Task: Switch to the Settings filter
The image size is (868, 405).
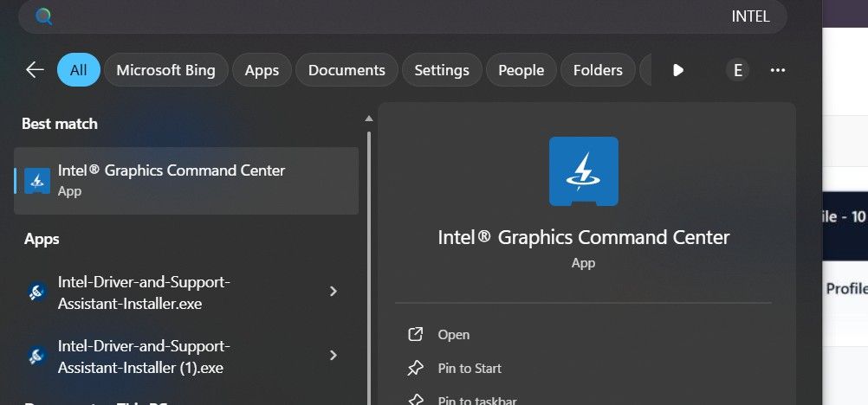Action: click(442, 70)
